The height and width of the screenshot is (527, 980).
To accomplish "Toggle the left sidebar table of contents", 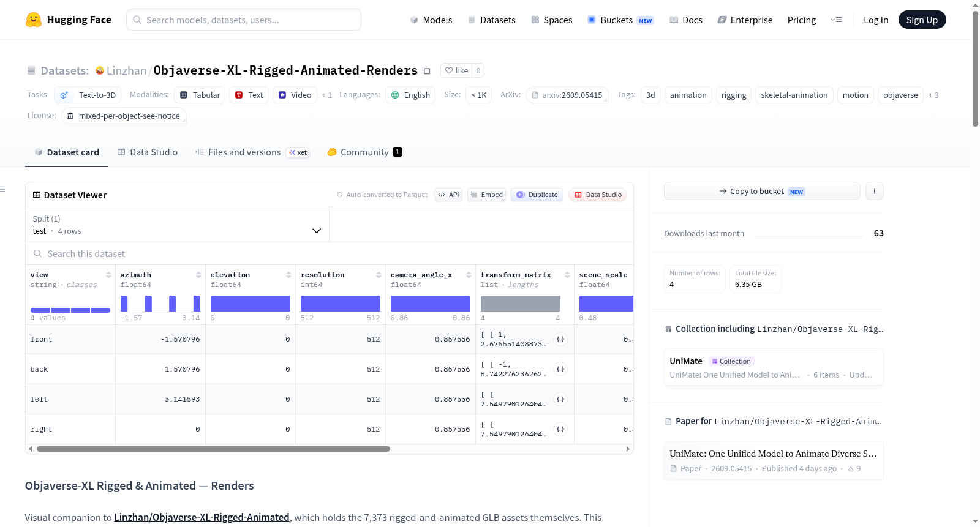I will (2, 189).
